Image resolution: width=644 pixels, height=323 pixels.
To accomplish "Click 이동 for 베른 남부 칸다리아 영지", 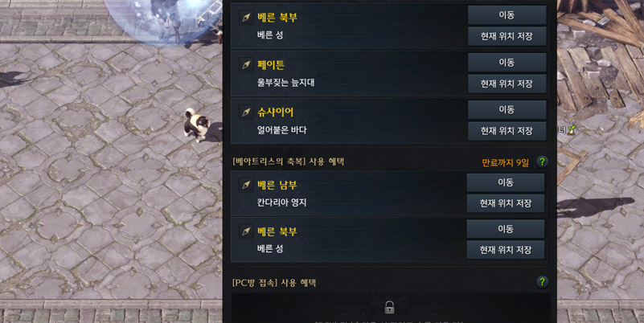I will point(506,182).
